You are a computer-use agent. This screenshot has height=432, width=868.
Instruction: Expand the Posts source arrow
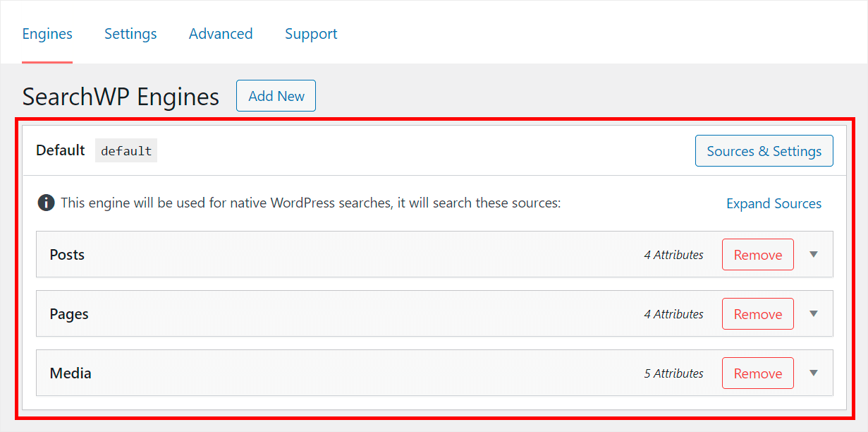(x=814, y=255)
